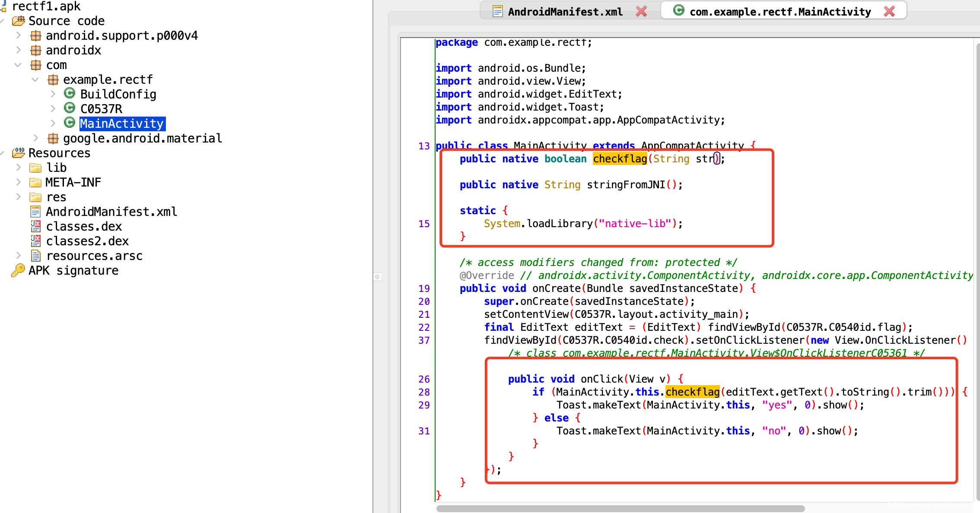
Task: Switch to the AndroidManifest.xml tab
Action: pos(565,12)
